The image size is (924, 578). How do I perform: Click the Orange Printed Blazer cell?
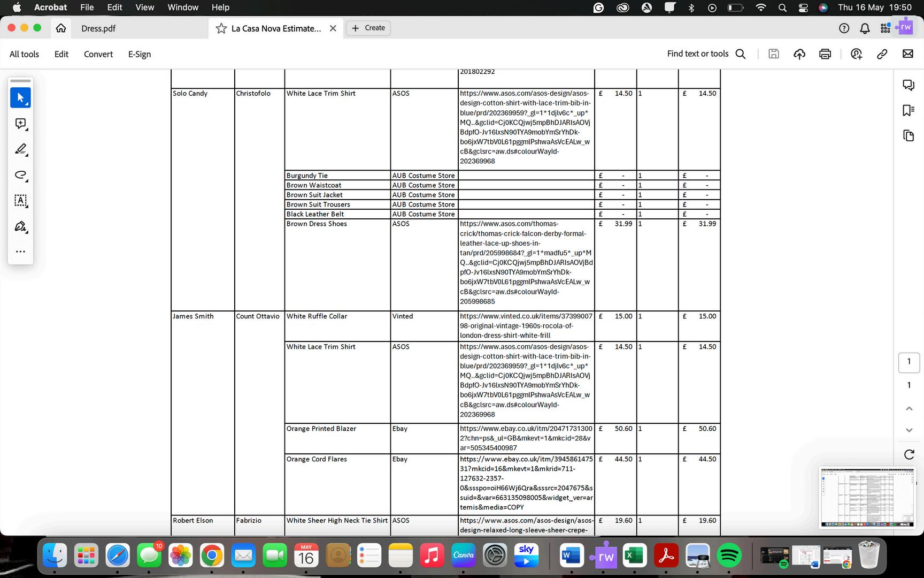337,438
